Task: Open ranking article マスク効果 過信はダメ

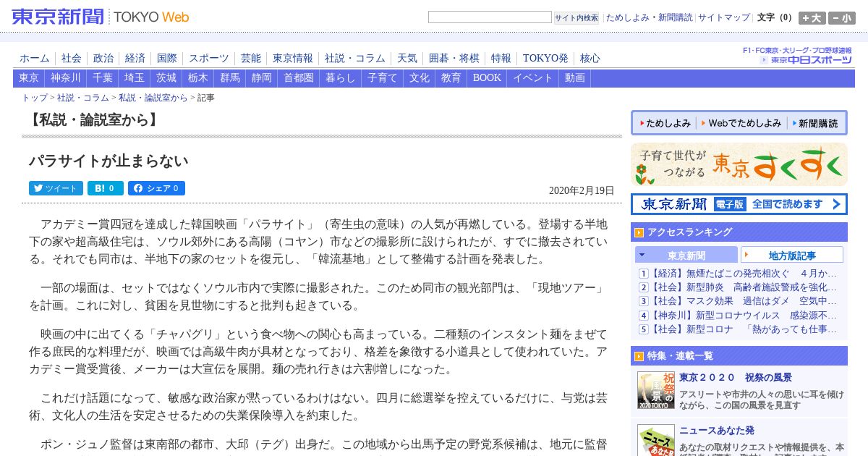Action: (744, 301)
